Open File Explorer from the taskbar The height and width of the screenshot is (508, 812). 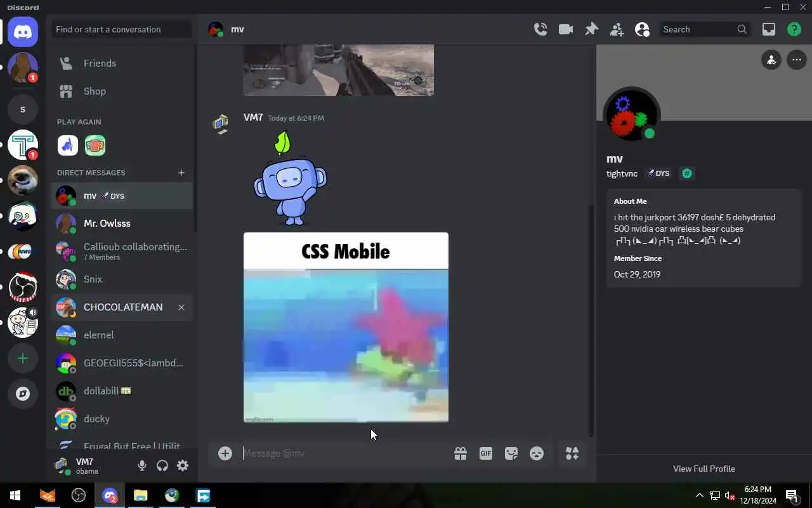(x=141, y=495)
